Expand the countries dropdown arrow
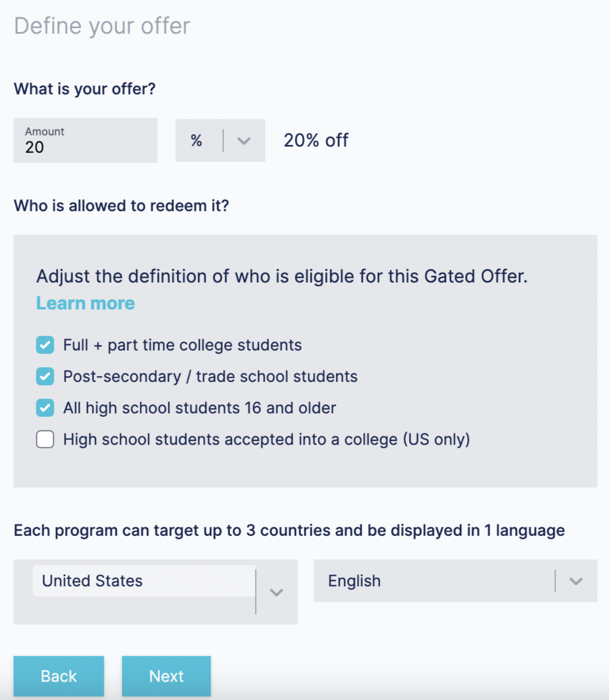609x700 pixels. (276, 592)
